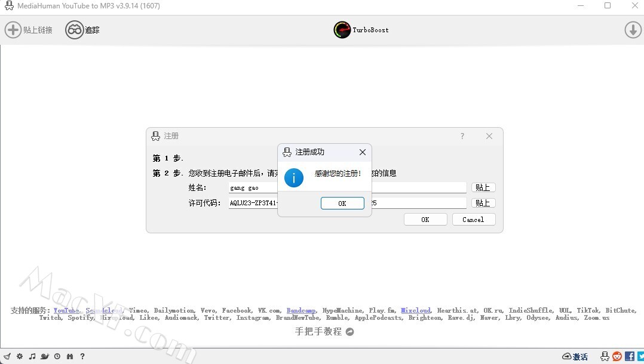Click the broom clear-list icon in status bar
The height and width of the screenshot is (364, 644).
click(7, 356)
